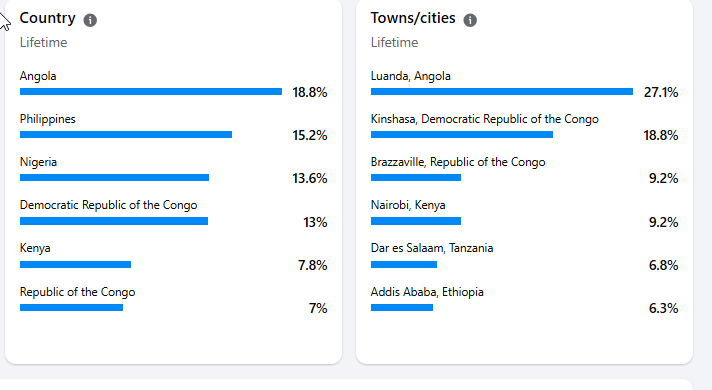Screen dimensions: 712x390
Task: Select the Kenya country bar
Action: point(75,265)
